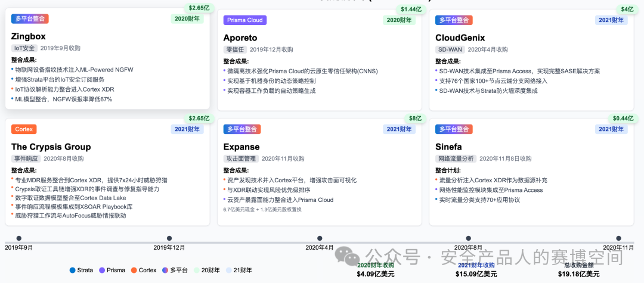Click the 攻击面管理 category tag
The height and width of the screenshot is (283, 644).
click(x=241, y=158)
